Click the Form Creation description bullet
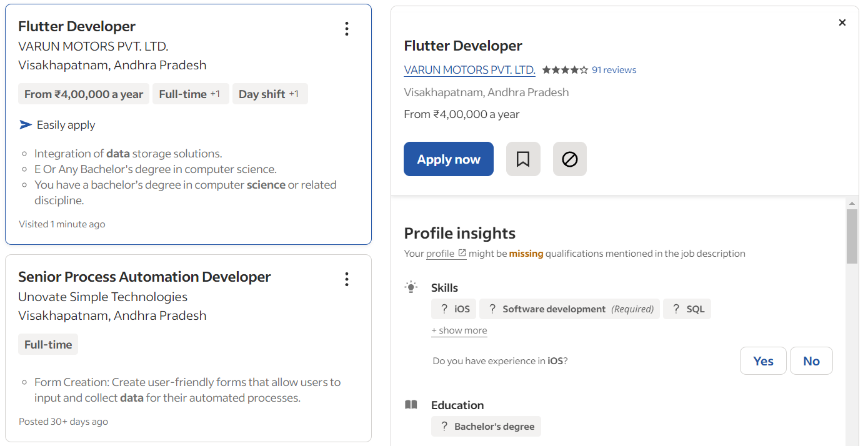 coord(187,390)
